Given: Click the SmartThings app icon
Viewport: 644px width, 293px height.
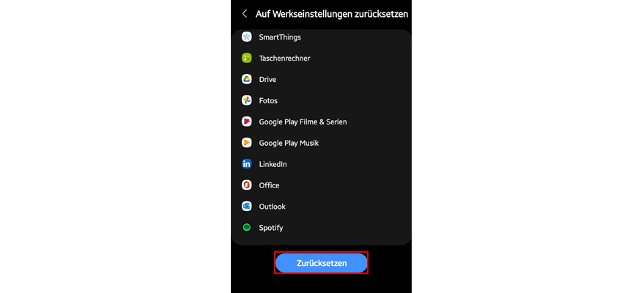Looking at the screenshot, I should point(246,37).
